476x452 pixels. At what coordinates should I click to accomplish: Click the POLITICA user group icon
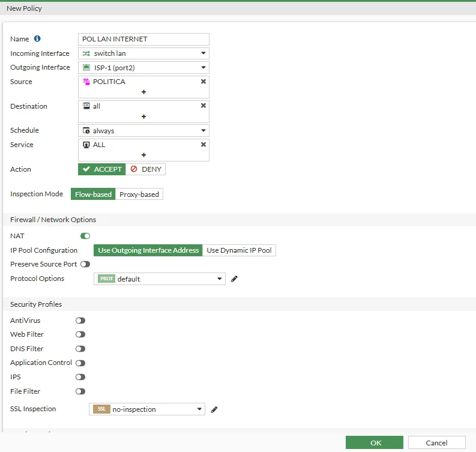pos(86,82)
